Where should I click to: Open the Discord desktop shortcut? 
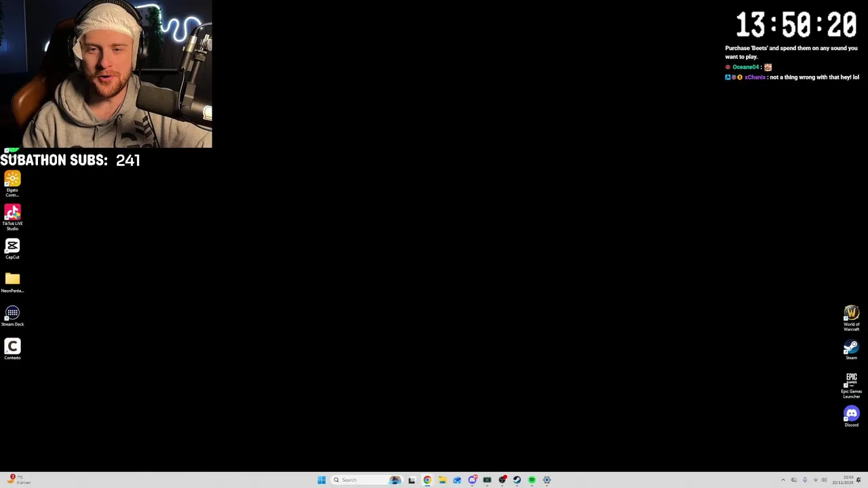pos(851,415)
